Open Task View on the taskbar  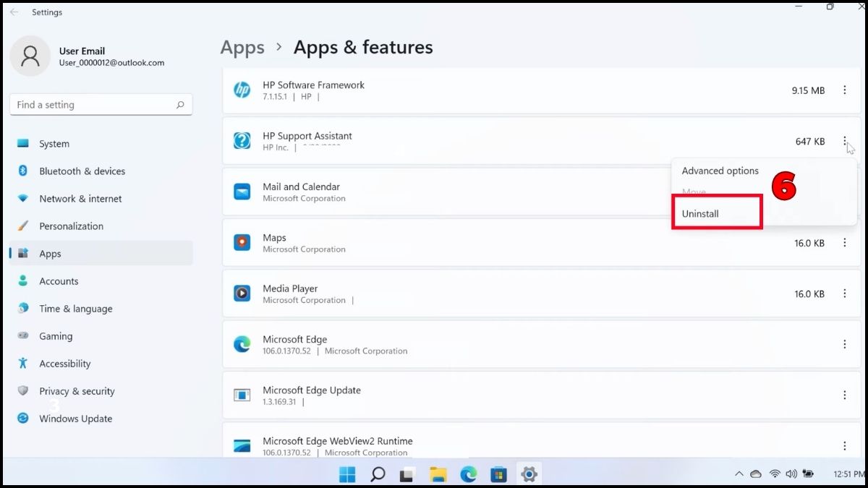click(x=407, y=475)
